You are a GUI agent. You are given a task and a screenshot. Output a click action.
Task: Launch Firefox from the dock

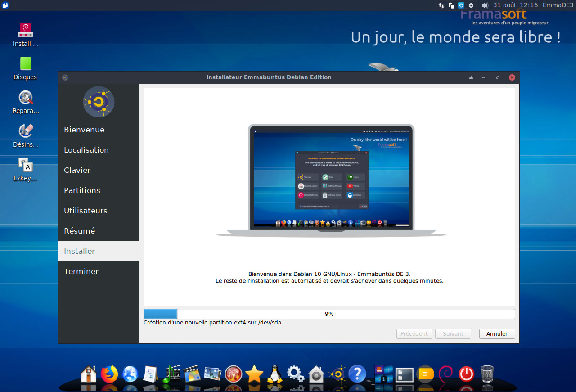click(x=109, y=374)
